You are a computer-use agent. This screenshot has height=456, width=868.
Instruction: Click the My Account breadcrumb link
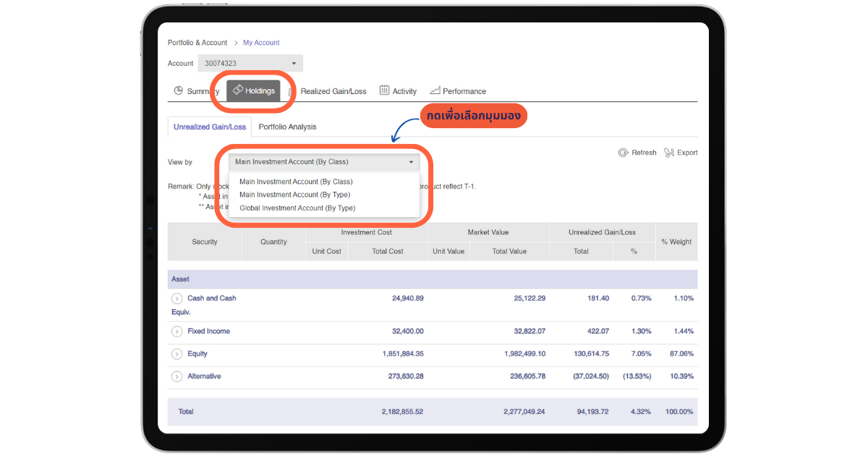(x=261, y=43)
